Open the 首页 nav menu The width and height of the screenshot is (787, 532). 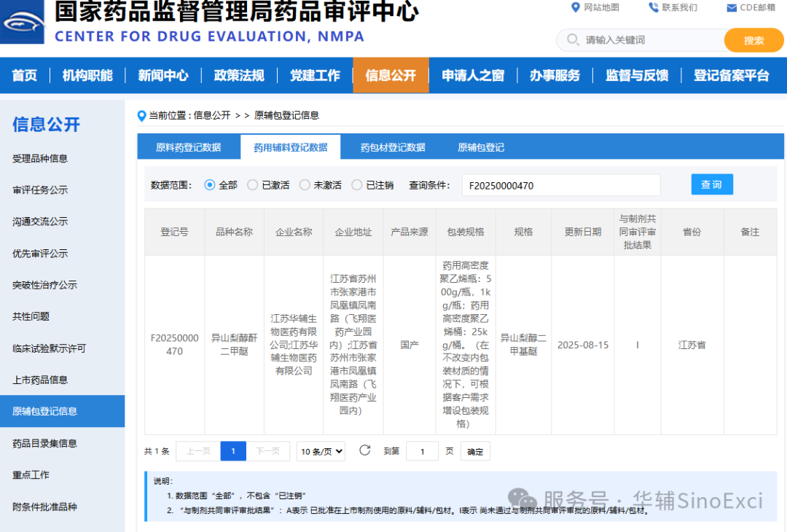(25, 75)
